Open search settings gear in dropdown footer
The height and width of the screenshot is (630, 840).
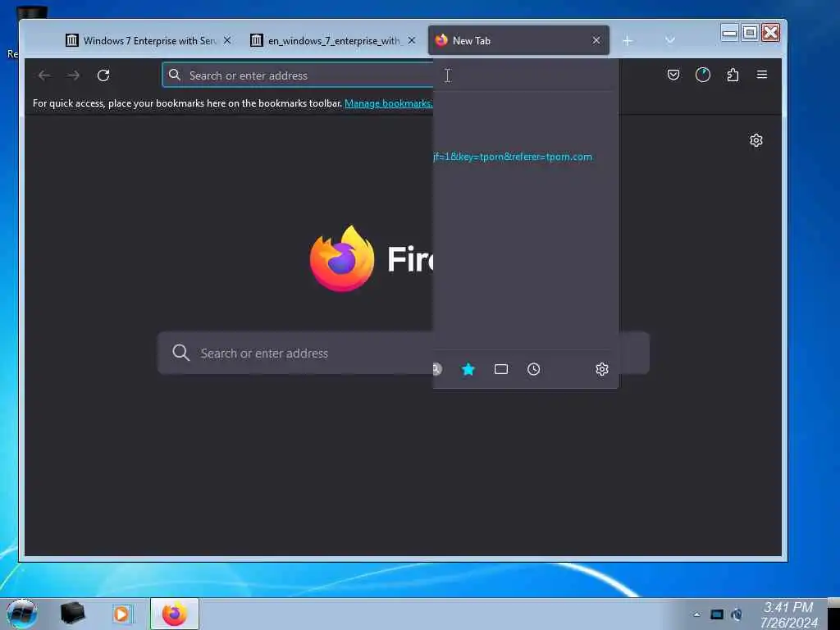pos(601,369)
